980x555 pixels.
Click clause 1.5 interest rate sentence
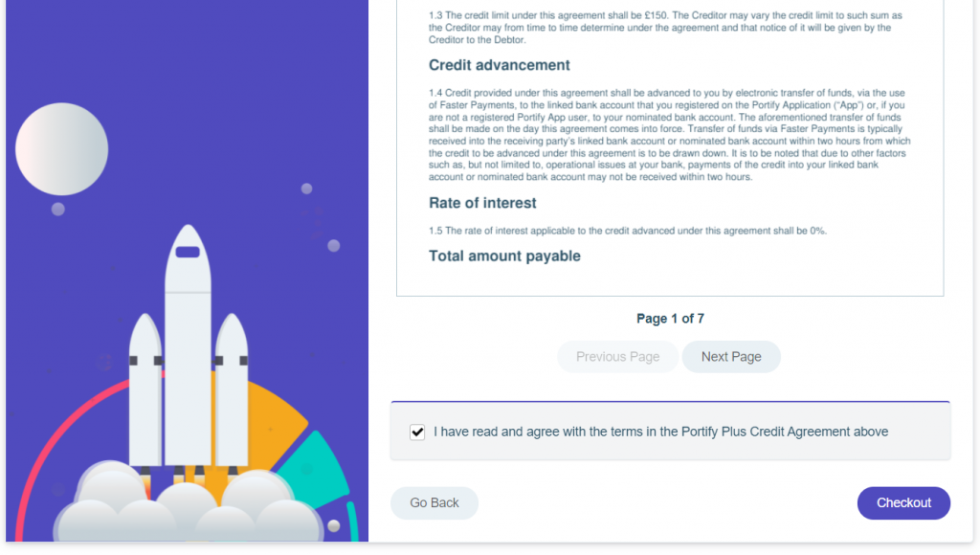628,231
